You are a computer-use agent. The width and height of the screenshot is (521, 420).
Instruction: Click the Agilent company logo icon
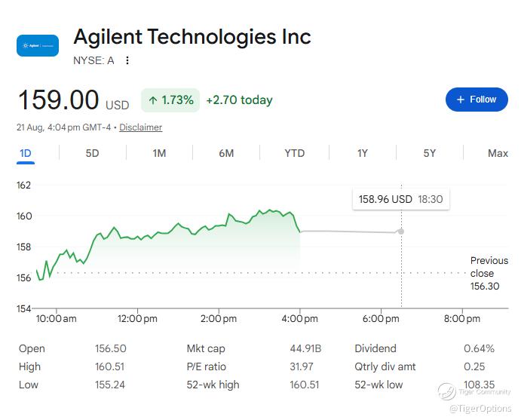click(x=38, y=45)
